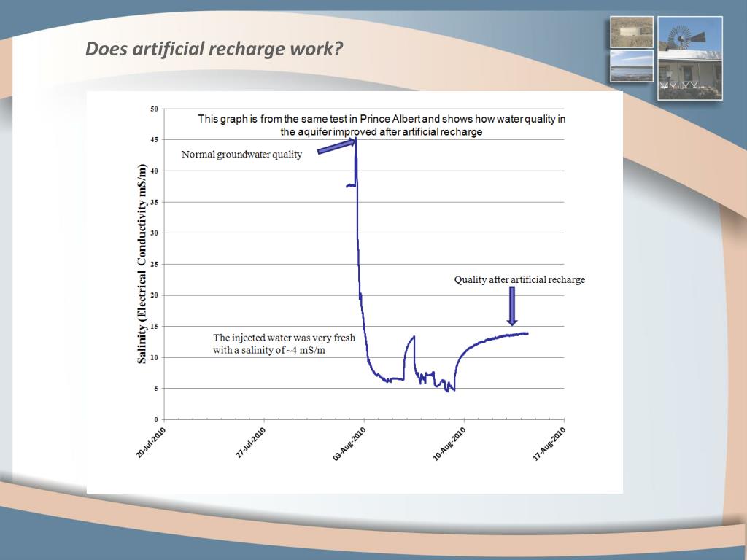Click the salinity curve's flat tail below the down arrow

[x=512, y=334]
